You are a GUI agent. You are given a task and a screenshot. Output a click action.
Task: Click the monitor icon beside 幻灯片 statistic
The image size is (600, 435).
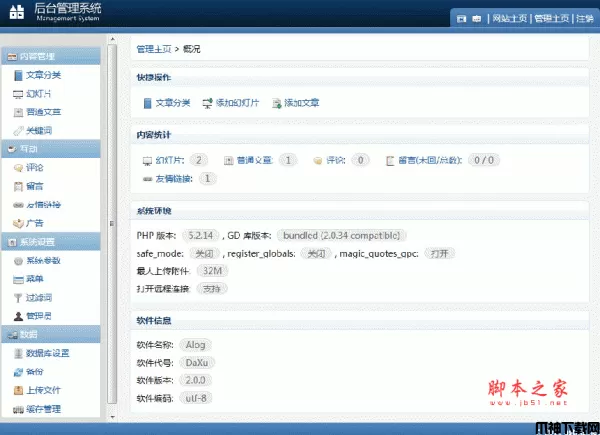coord(147,161)
